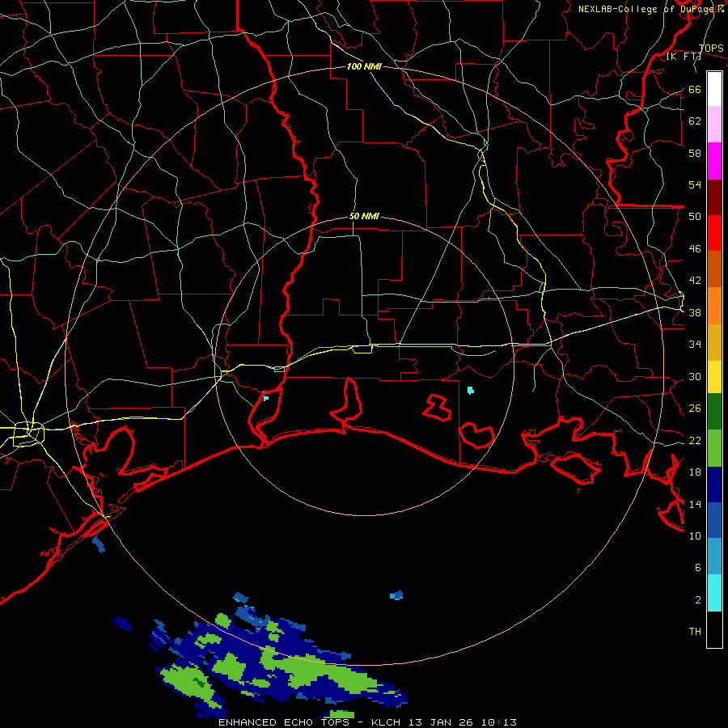Click legend value "54"
Viewport: 728px width, 728px height.
(x=695, y=184)
